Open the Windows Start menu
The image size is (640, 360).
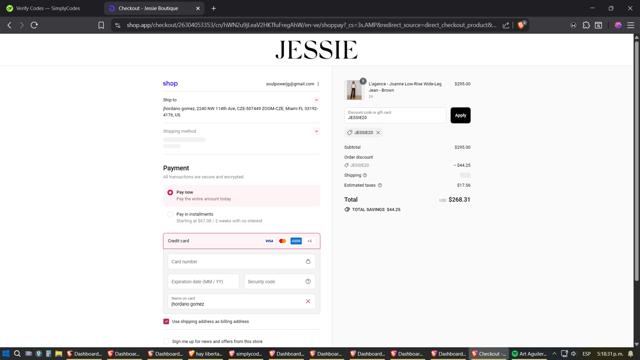tap(6, 354)
